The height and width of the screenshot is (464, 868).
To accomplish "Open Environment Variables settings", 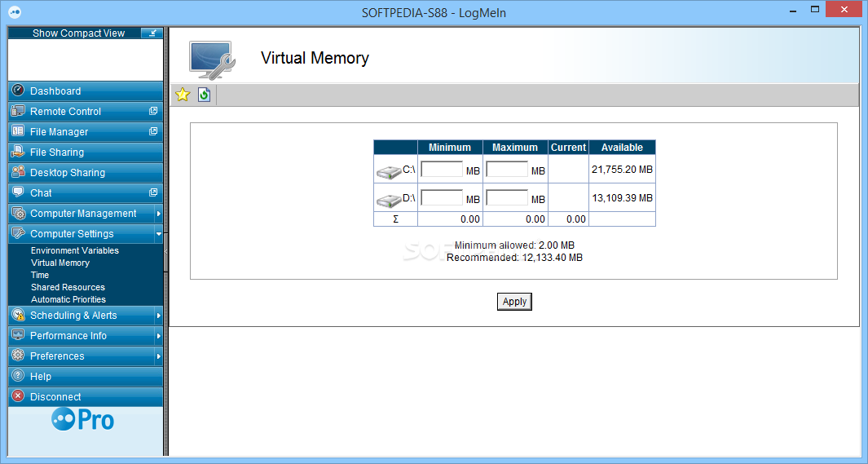I will point(75,250).
